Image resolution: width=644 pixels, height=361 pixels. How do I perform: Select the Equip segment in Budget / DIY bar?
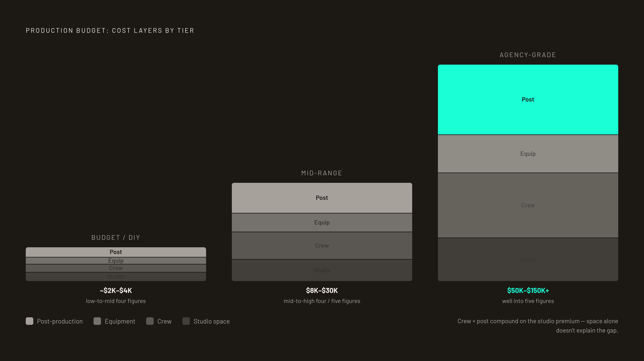click(x=116, y=261)
